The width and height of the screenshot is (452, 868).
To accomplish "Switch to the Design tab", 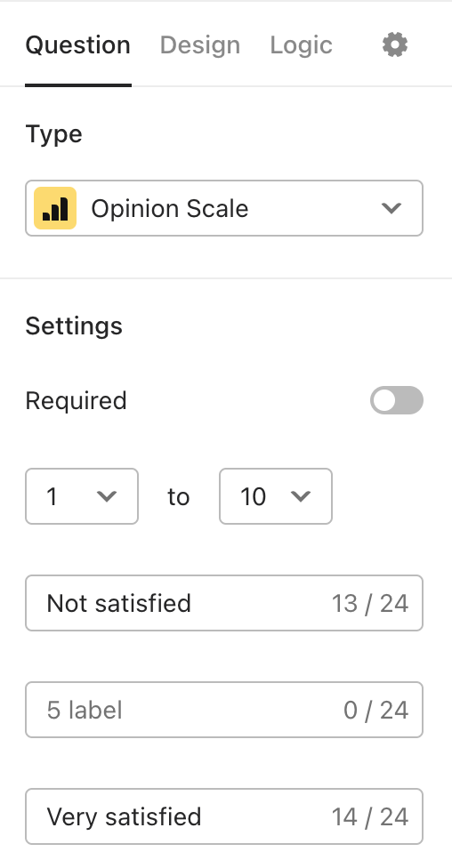I will 200,44.
